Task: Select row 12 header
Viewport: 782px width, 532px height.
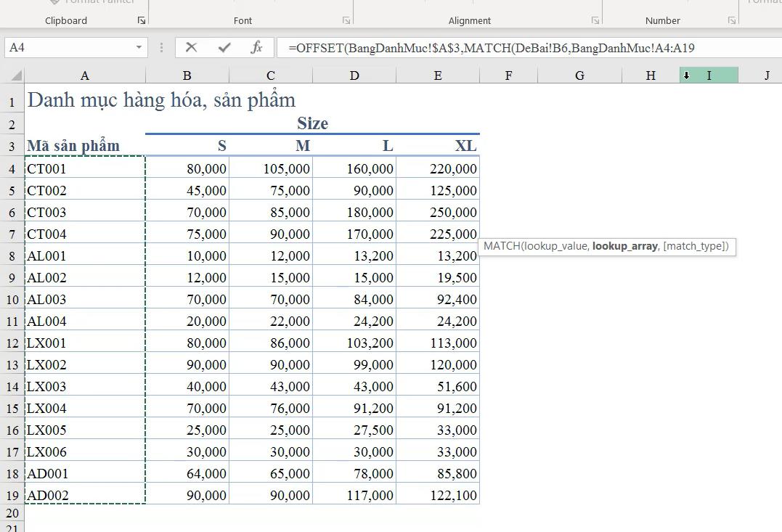Action: pyautogui.click(x=12, y=343)
